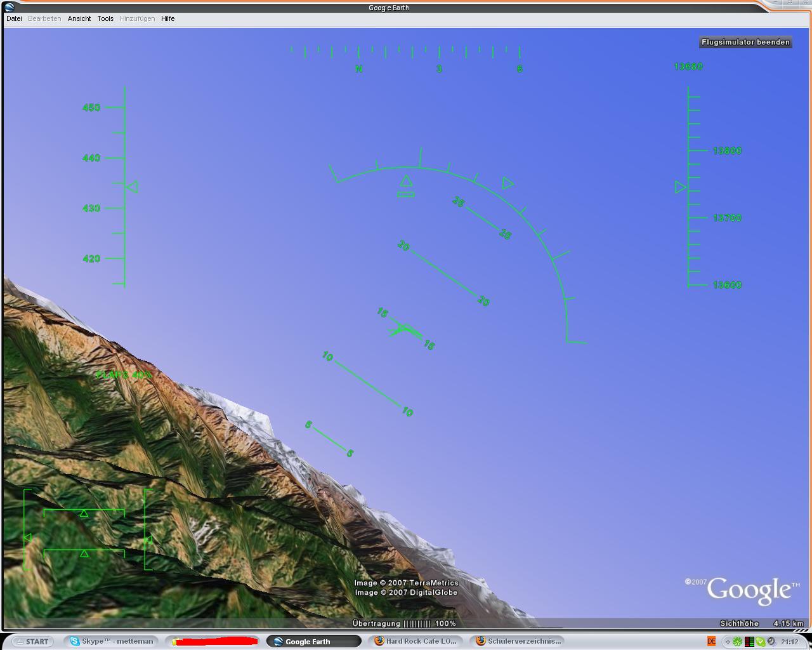Expand the Tools menu
The image size is (812, 650).
coord(105,18)
